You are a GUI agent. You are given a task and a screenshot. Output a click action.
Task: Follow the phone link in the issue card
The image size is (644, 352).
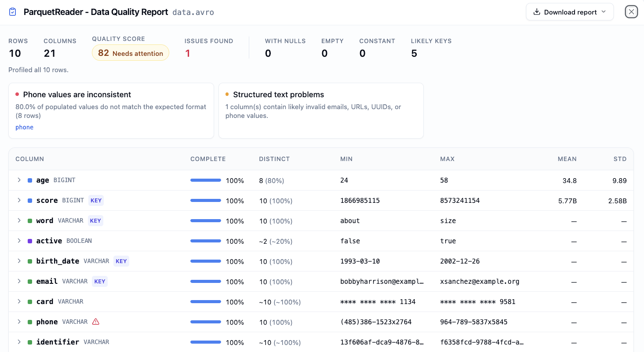pos(24,127)
